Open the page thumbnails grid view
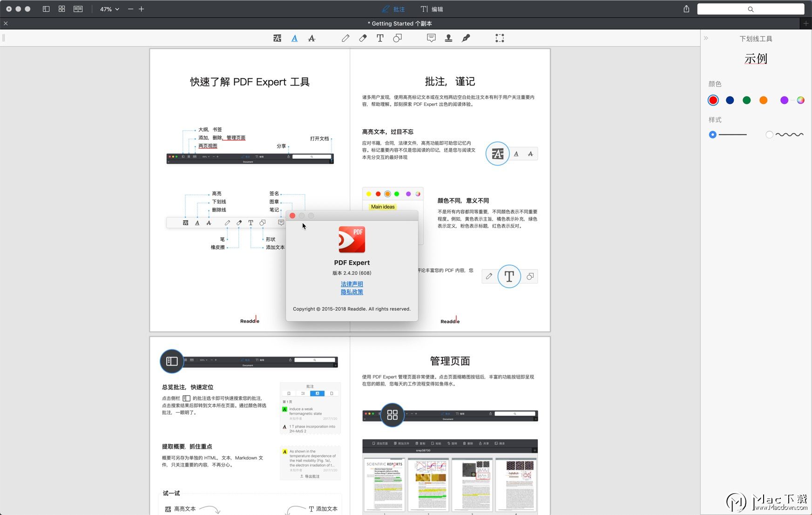Viewport: 812px width, 515px height. tap(62, 9)
